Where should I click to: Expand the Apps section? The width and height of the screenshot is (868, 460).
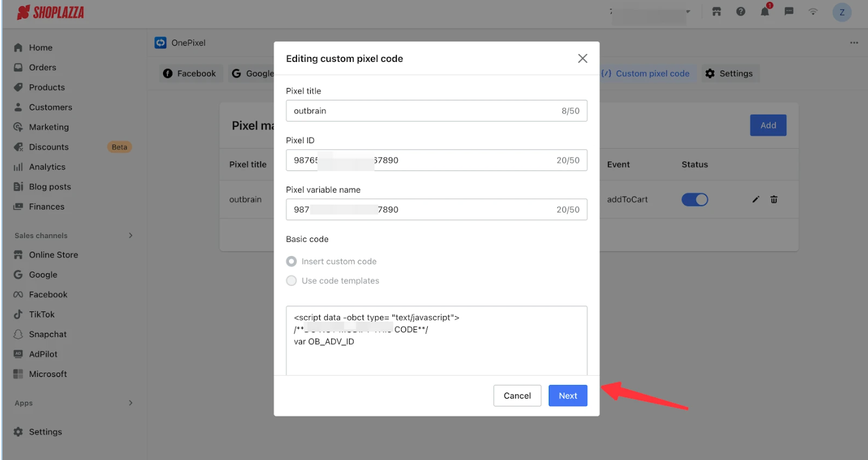(x=130, y=403)
